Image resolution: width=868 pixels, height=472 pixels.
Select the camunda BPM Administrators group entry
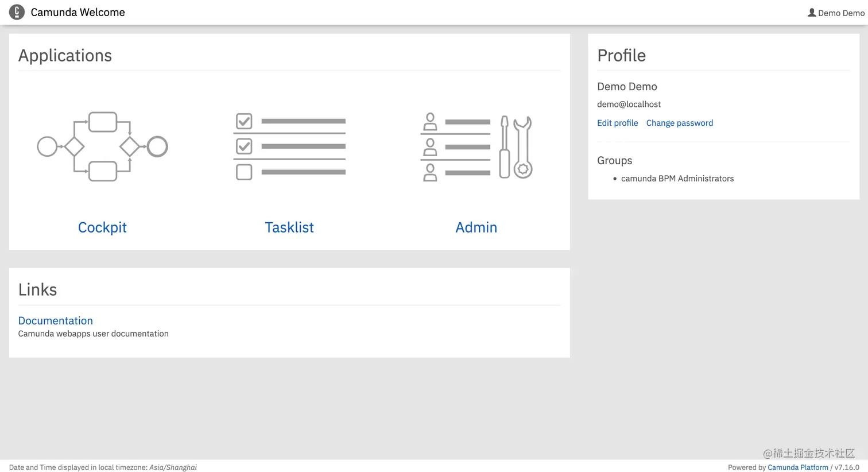[677, 179]
